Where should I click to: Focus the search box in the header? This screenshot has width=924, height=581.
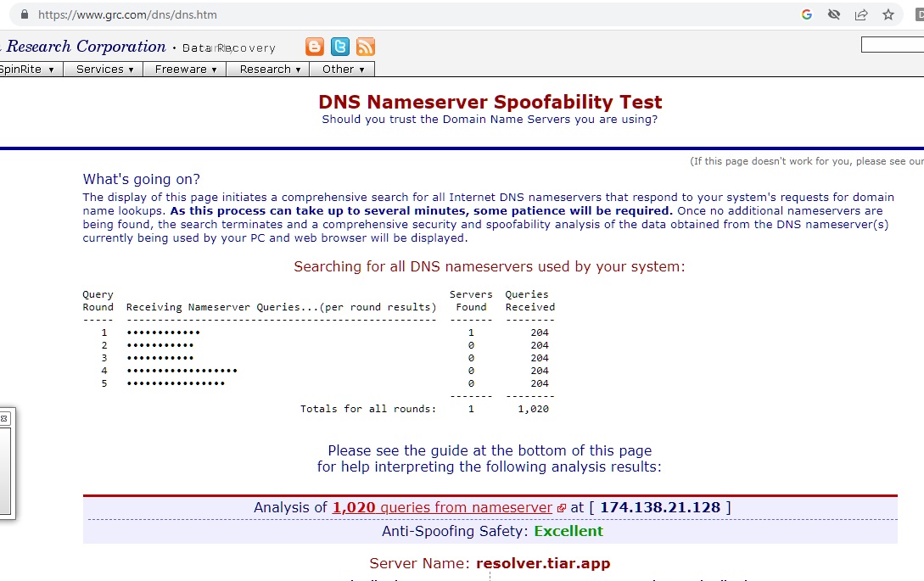pos(892,44)
